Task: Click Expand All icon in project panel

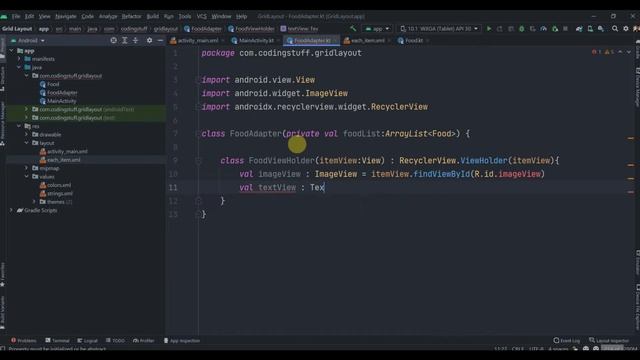Action: point(125,40)
